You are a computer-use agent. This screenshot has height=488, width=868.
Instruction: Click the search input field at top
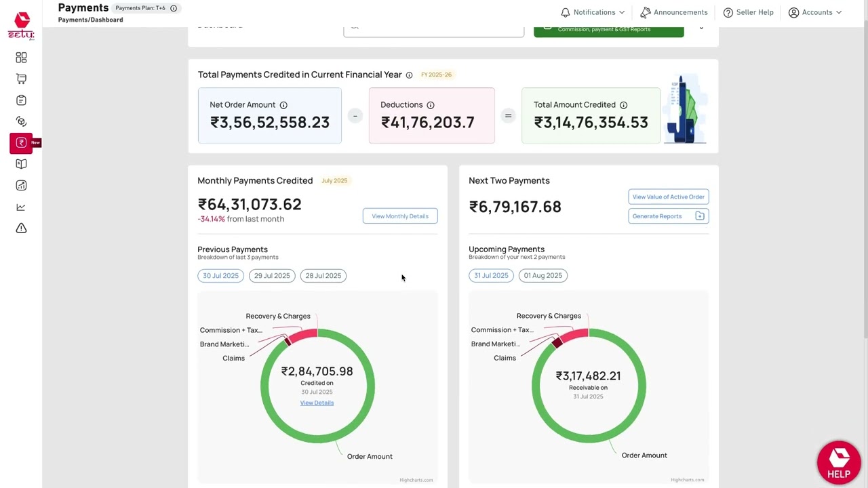[x=434, y=30]
